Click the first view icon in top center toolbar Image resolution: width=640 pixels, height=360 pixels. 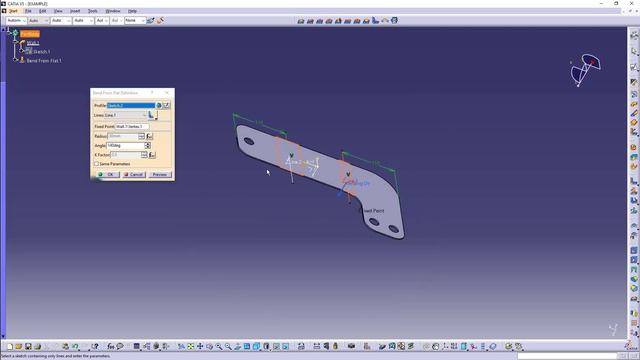click(x=301, y=20)
